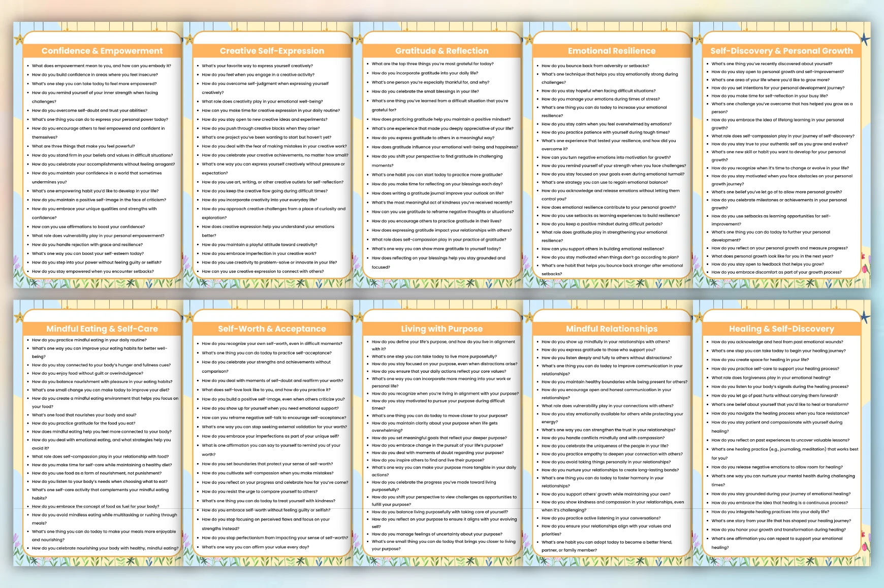Click the question on personal growth in the next year

click(772, 256)
